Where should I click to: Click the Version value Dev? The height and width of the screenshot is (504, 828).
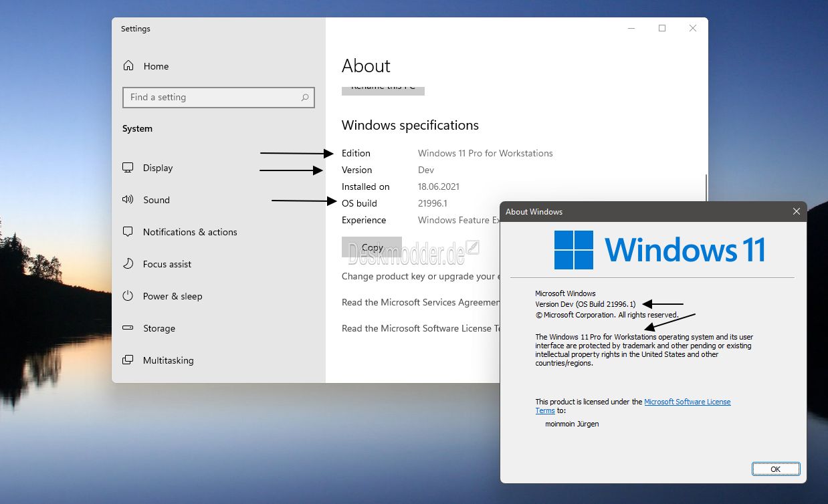(426, 170)
